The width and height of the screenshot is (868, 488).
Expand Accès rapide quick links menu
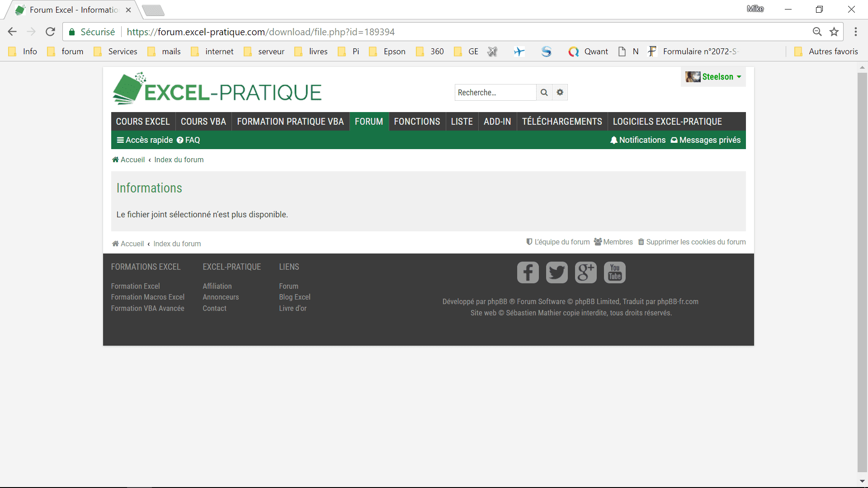[145, 140]
